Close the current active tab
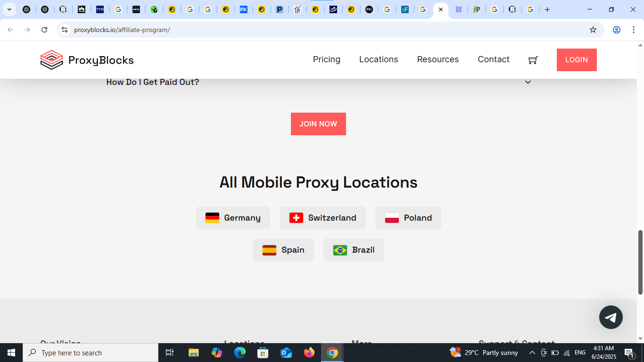This screenshot has height=362, width=644. [x=441, y=9]
